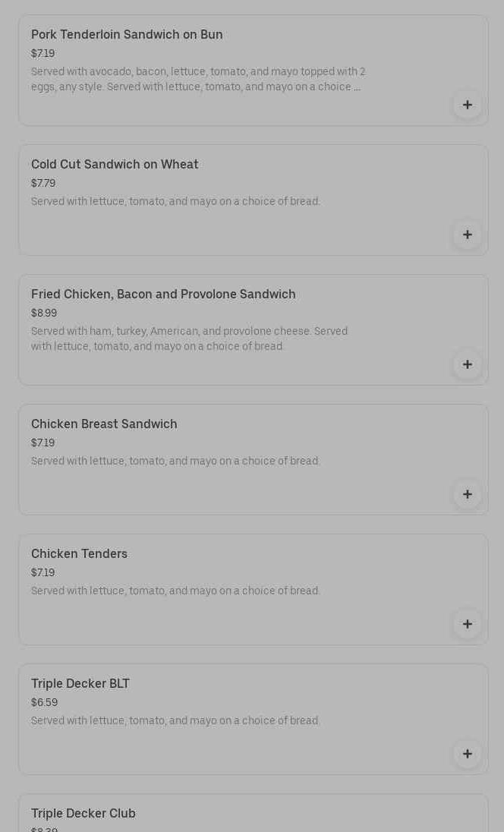Open the Chicken Tenders item name
Screen dimensions: 504x832
[79, 554]
